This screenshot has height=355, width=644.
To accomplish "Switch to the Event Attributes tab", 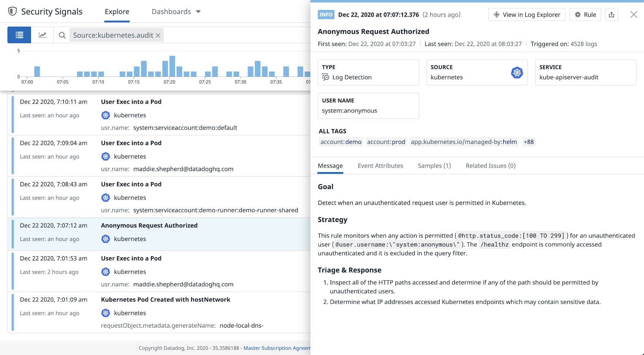I will coord(380,166).
